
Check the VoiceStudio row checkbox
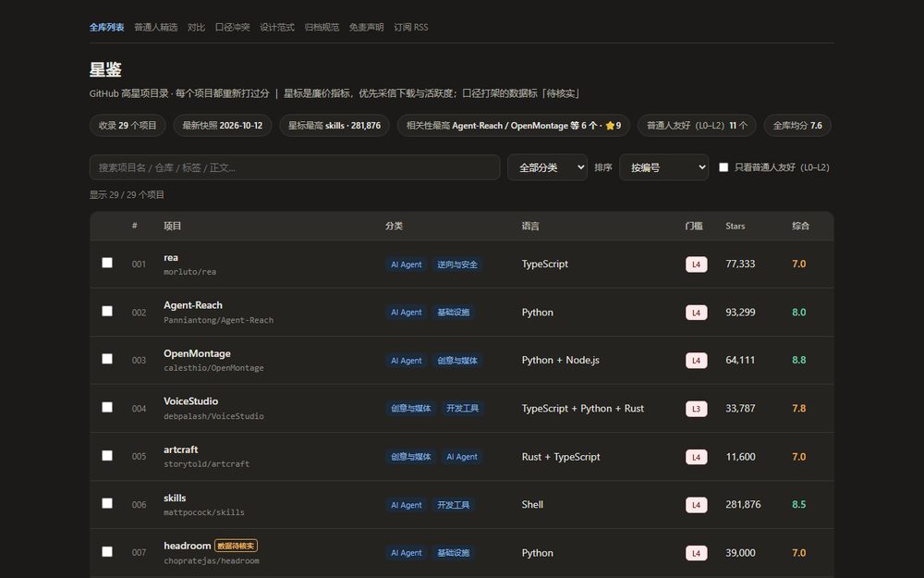[106, 408]
